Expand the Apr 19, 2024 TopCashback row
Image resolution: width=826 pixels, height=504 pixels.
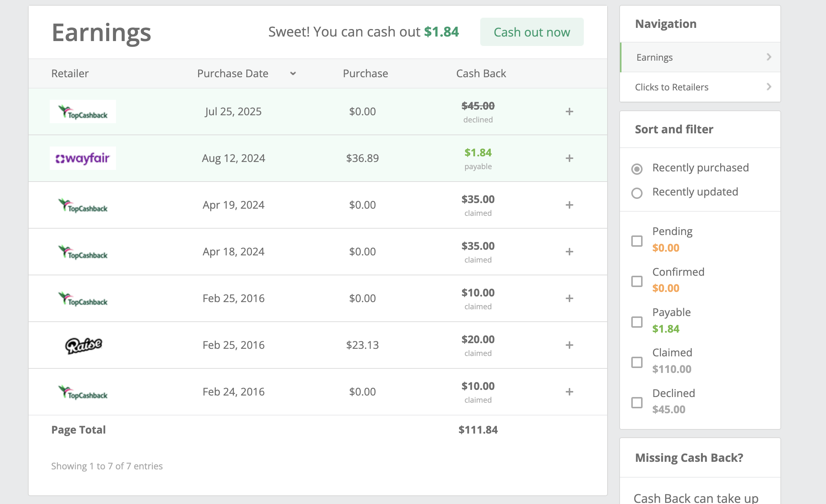tap(569, 205)
